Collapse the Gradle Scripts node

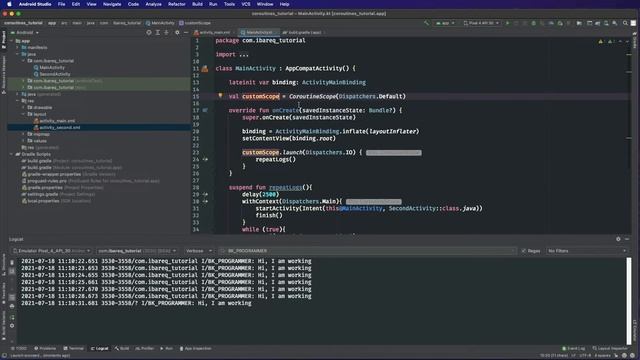pyautogui.click(x=12, y=154)
